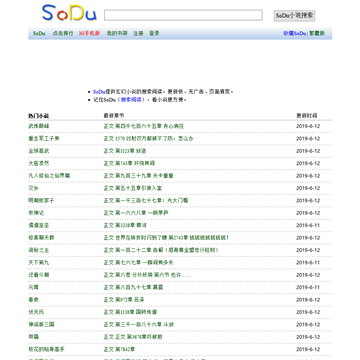Open 全球高武 latest chapter 第1123章
The height and width of the screenshot is (360, 360).
(125, 151)
